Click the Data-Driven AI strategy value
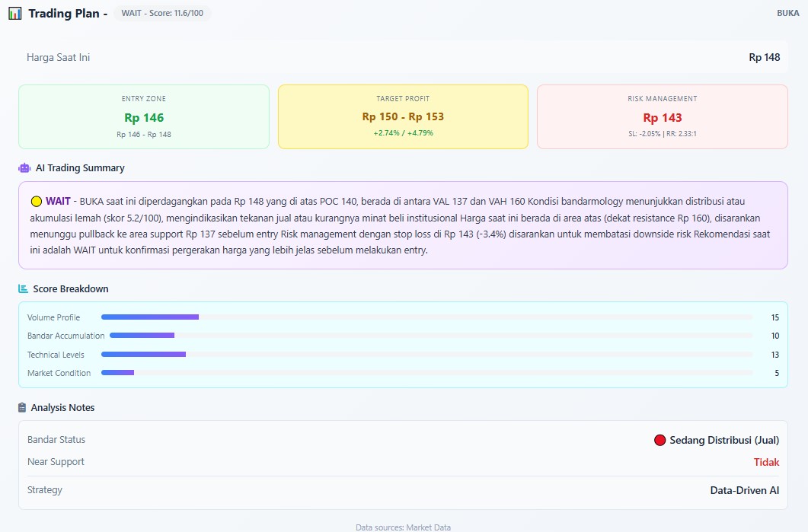 [744, 490]
